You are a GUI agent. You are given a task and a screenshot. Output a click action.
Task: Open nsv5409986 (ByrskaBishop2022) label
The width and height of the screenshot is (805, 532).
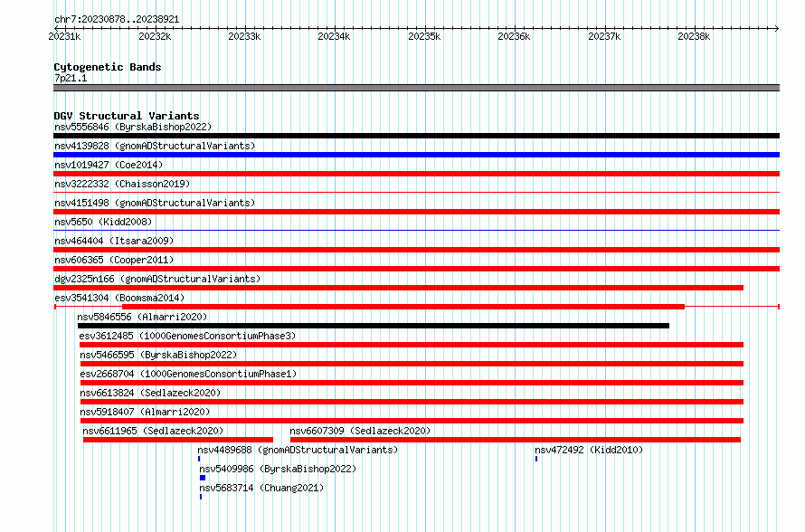coord(278,469)
